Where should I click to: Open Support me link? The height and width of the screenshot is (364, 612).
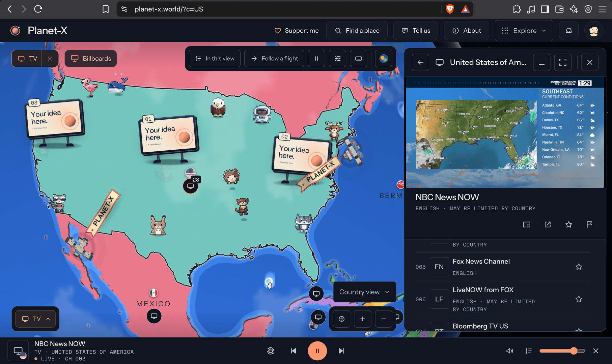click(x=297, y=31)
